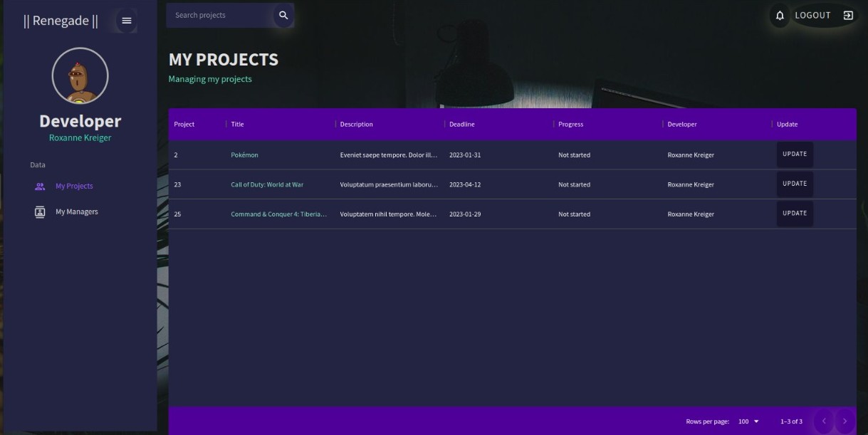Open the Pokémon project link
Image resolution: width=868 pixels, height=435 pixels.
coord(245,154)
